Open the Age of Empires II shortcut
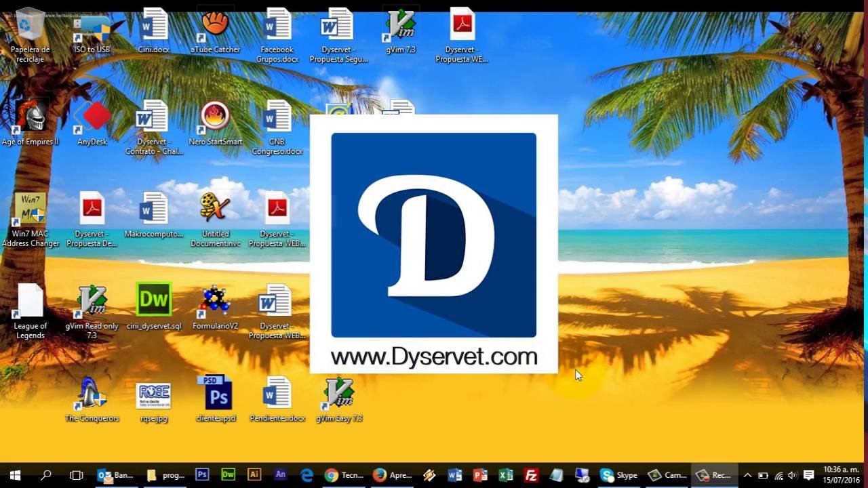This screenshot has width=868, height=488. click(31, 124)
